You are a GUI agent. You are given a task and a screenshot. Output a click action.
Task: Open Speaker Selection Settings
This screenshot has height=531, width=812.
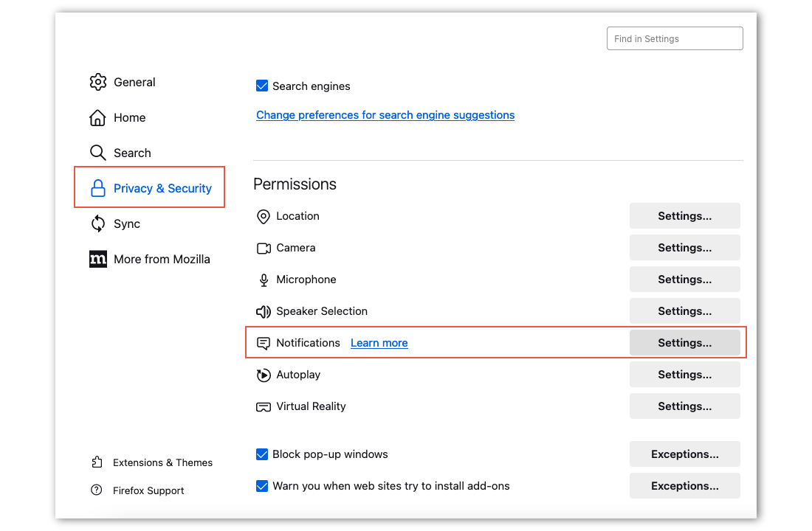click(684, 310)
